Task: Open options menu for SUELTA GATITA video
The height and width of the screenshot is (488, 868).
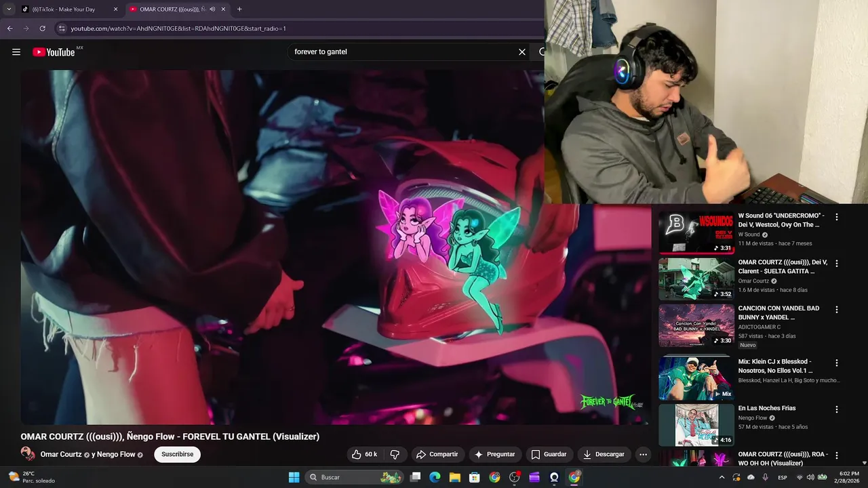Action: [837, 263]
